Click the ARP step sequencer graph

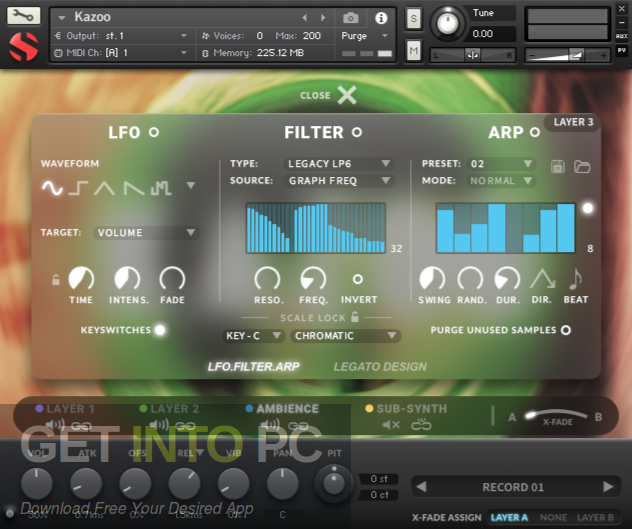click(x=505, y=228)
